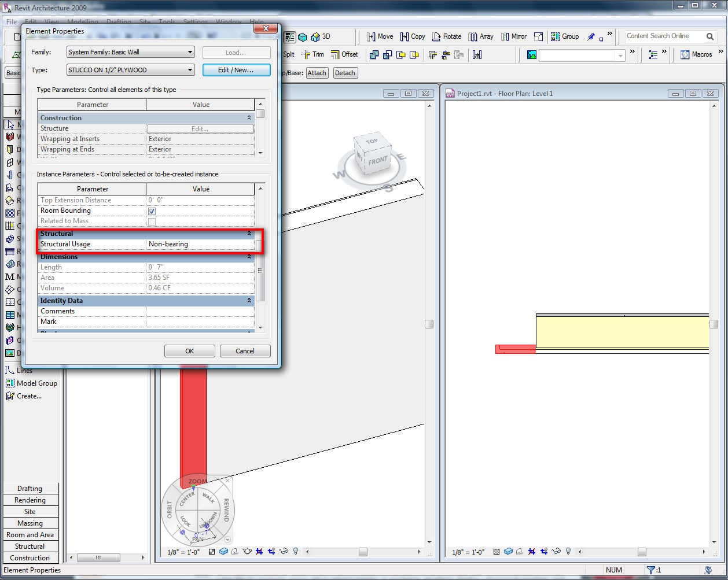Image resolution: width=728 pixels, height=580 pixels.
Task: Click the Edit / New... button
Action: pyautogui.click(x=236, y=70)
